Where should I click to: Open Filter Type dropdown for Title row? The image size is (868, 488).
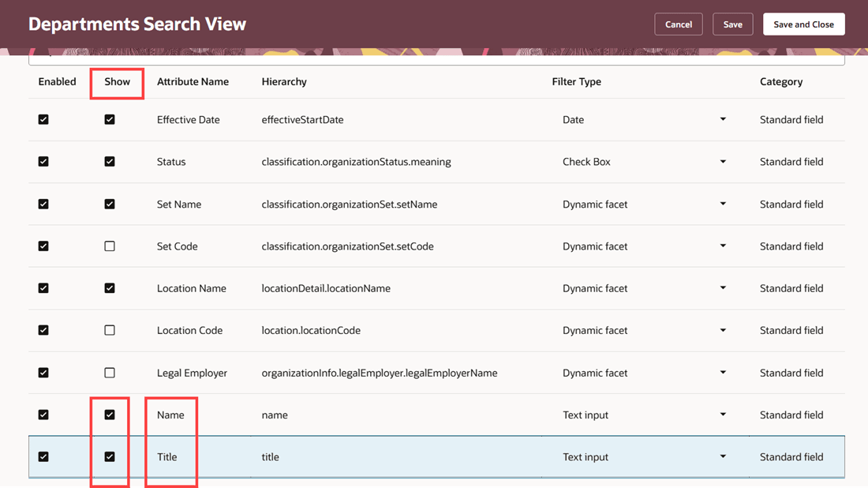point(722,457)
